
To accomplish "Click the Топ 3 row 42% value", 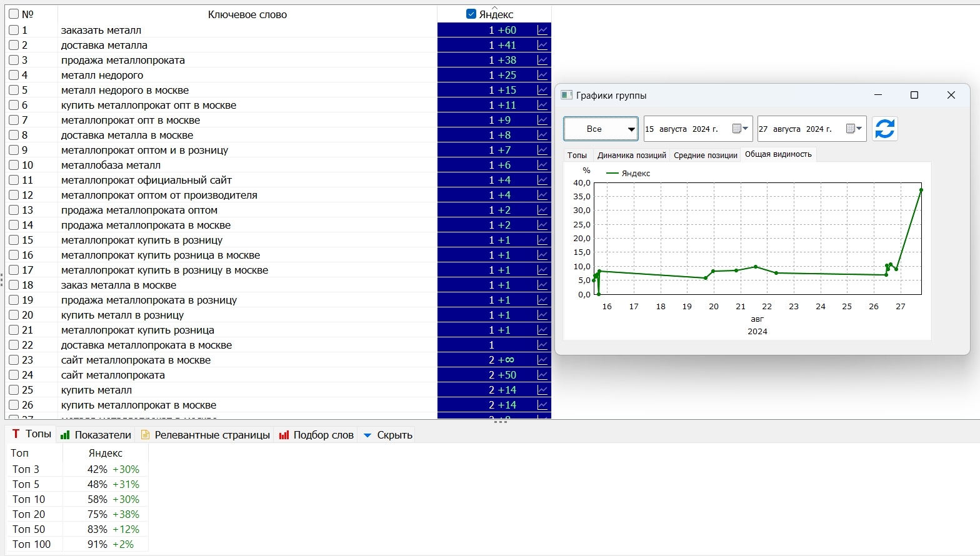I will click(97, 469).
